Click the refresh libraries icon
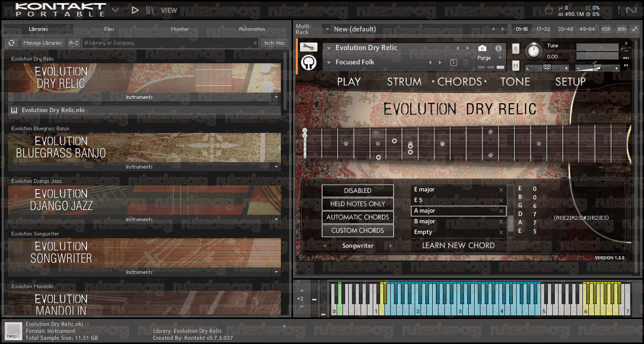Viewport: 644px width, 344px height. point(11,43)
